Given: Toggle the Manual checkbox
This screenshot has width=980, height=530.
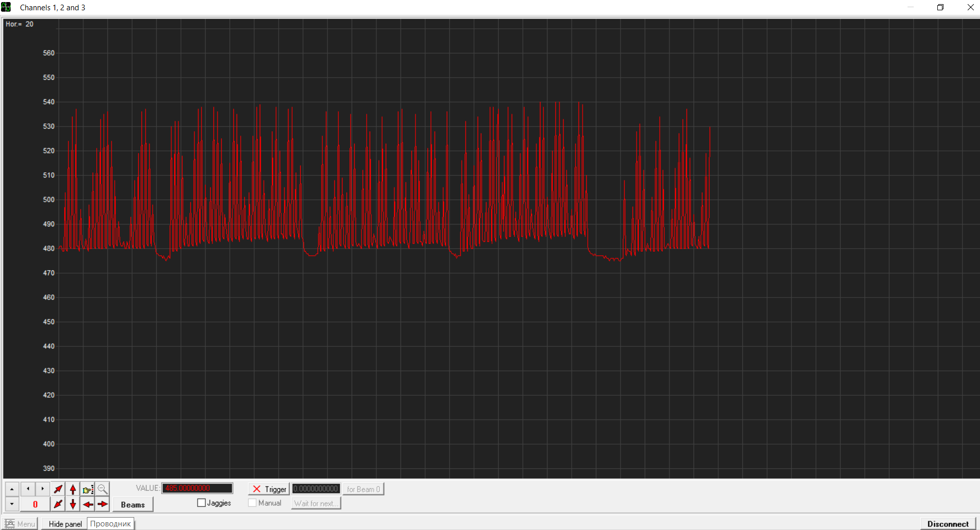Looking at the screenshot, I should point(252,503).
